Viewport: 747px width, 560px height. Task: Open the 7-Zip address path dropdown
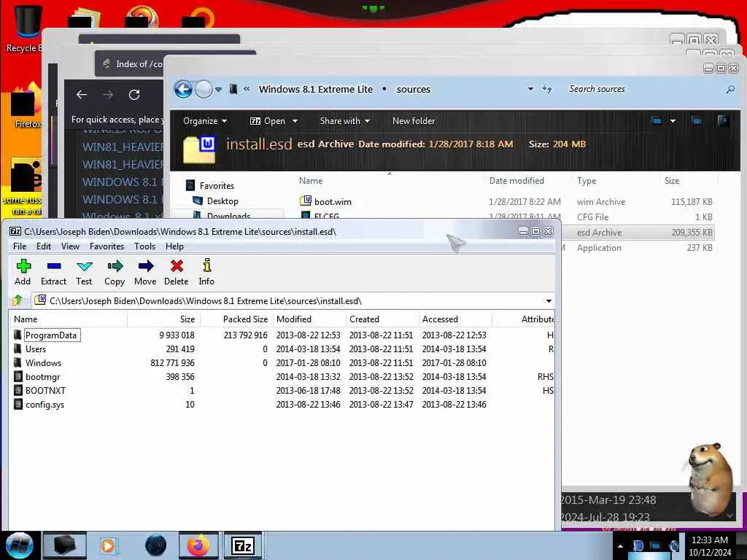[549, 301]
